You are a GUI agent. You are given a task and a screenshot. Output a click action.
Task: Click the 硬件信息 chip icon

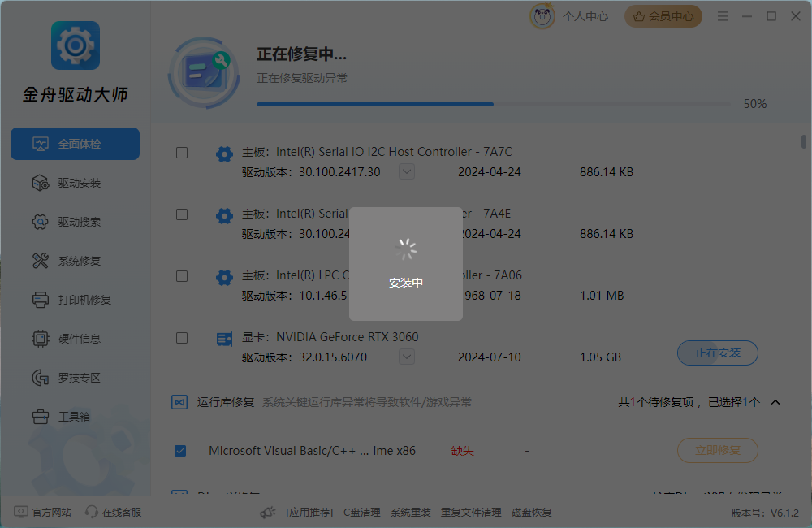[x=41, y=339]
